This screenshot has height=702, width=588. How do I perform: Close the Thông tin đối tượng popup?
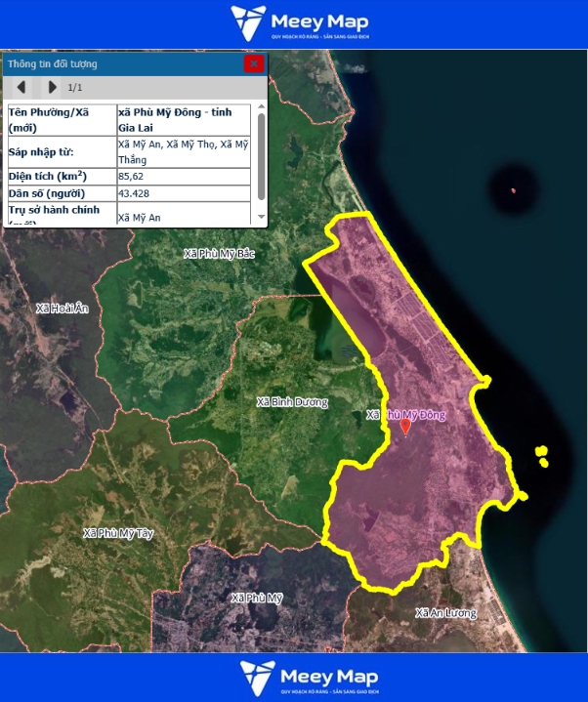(x=253, y=63)
